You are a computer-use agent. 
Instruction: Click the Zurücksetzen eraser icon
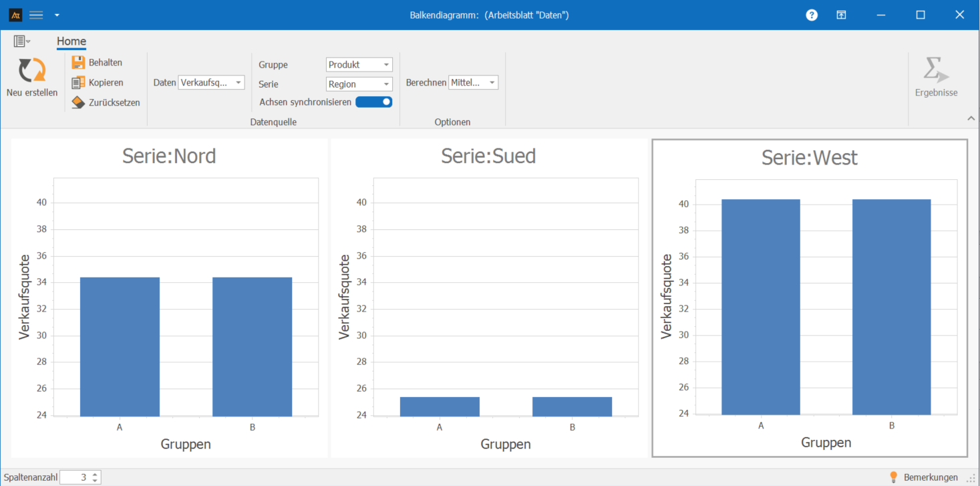(78, 103)
